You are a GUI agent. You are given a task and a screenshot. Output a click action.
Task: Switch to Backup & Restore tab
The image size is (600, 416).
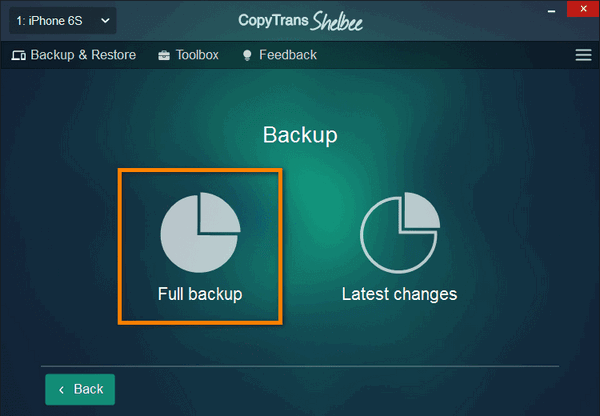pos(73,55)
